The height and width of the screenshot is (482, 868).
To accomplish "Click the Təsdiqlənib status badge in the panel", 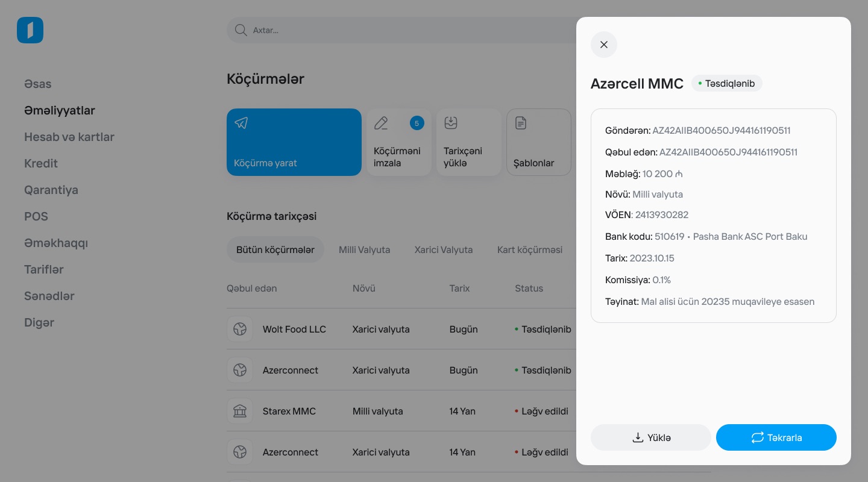I will [726, 84].
